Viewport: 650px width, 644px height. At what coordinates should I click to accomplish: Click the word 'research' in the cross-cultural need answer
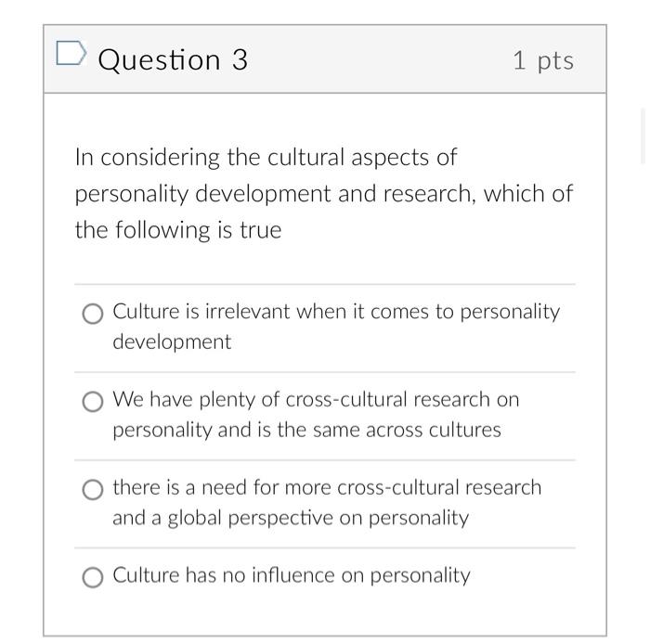(503, 487)
